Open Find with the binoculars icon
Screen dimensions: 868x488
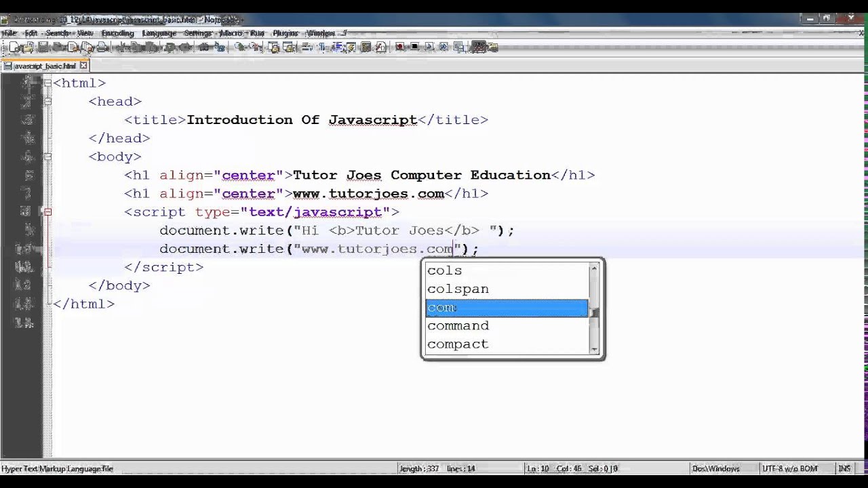click(204, 47)
